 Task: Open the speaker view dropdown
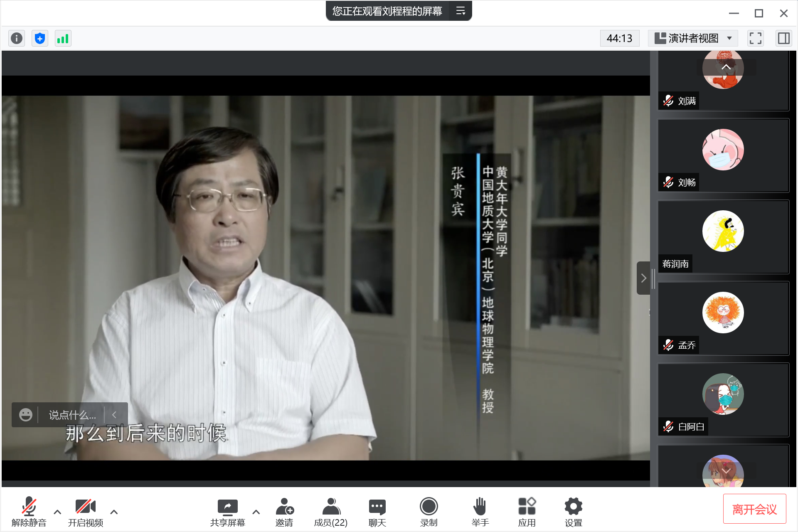pyautogui.click(x=693, y=38)
